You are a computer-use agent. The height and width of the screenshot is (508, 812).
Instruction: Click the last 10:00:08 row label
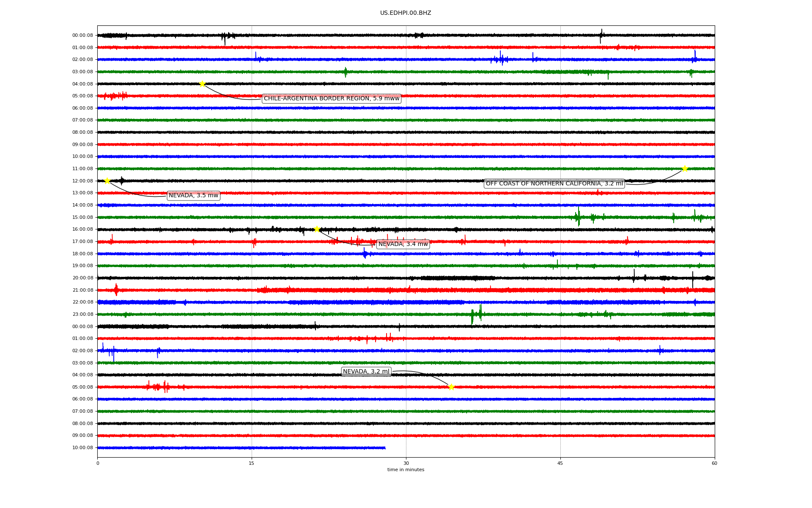(x=82, y=448)
